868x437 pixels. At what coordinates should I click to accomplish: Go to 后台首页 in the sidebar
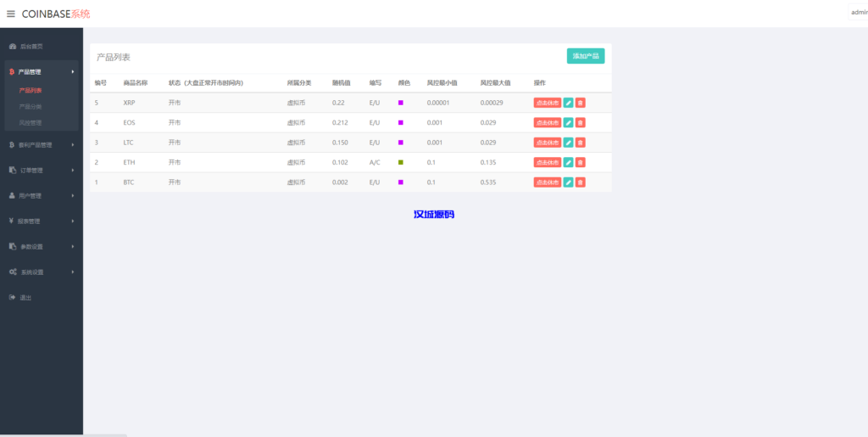coord(31,46)
